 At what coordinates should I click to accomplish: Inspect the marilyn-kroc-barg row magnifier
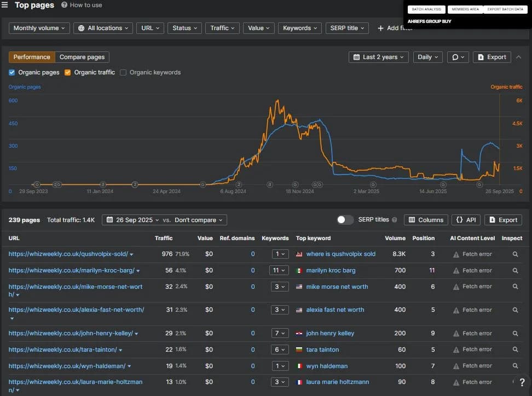coord(515,270)
